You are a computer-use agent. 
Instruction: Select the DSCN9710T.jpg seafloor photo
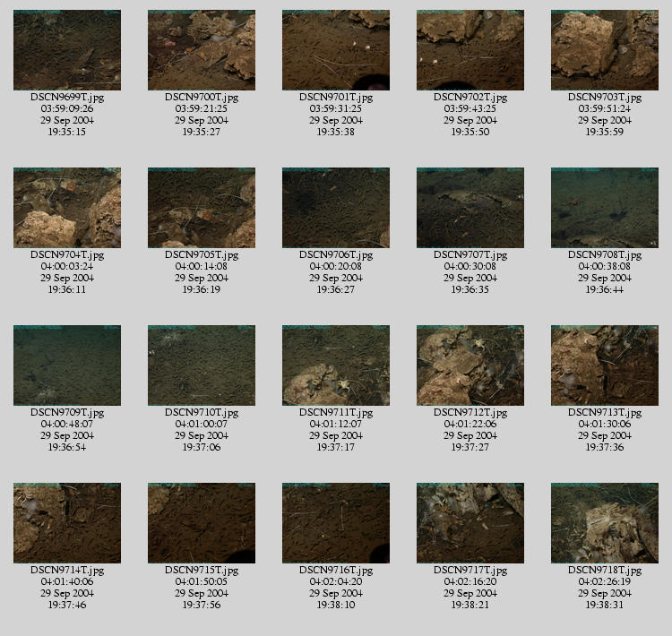202,365
